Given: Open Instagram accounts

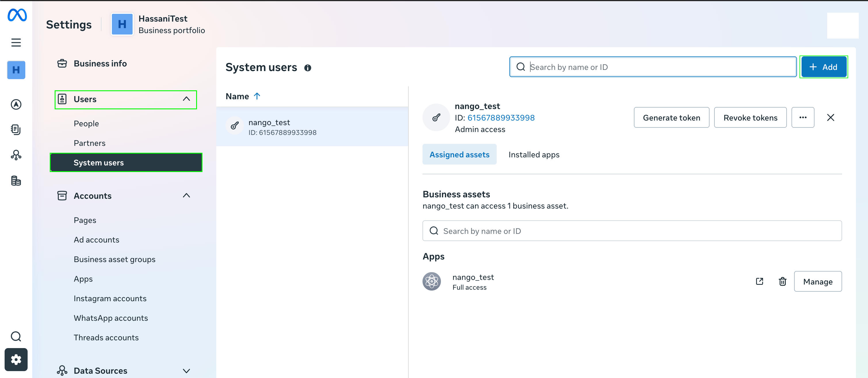Looking at the screenshot, I should point(110,298).
